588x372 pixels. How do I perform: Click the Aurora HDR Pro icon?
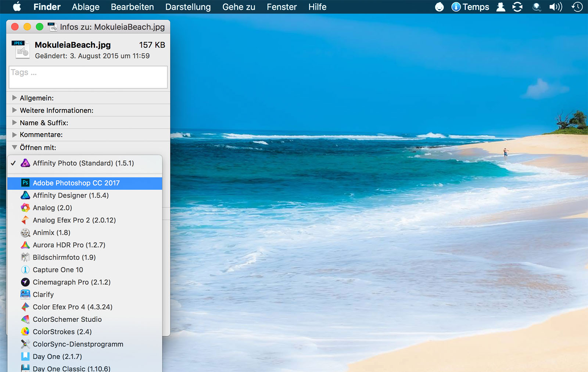(x=25, y=245)
